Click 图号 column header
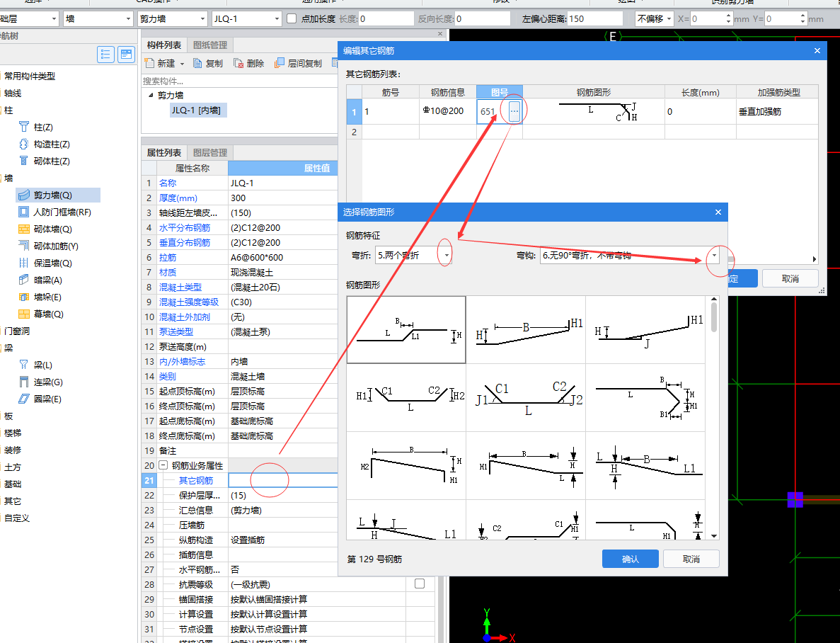The height and width of the screenshot is (643, 840). 500,92
